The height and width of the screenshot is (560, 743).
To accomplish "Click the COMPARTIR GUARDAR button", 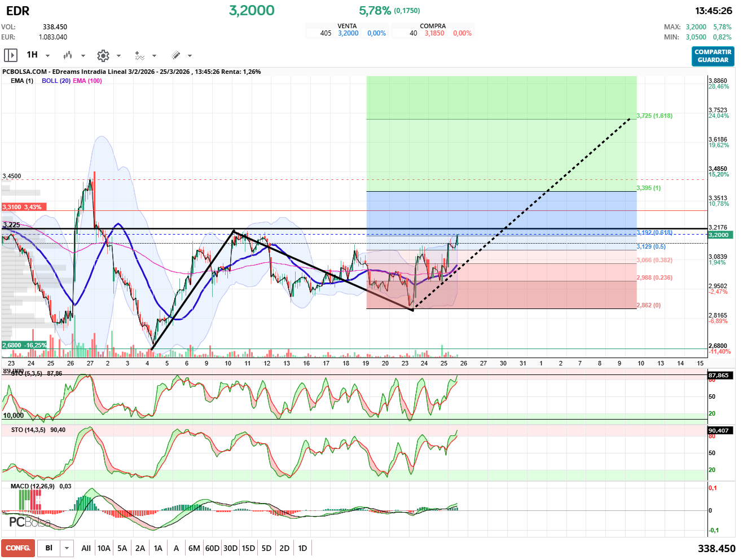I will pos(713,56).
